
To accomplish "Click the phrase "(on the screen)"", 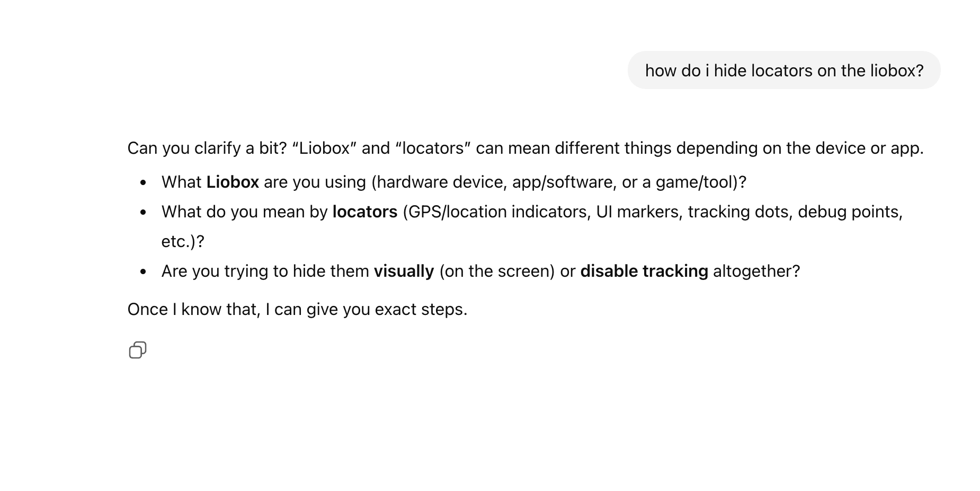I will click(496, 271).
